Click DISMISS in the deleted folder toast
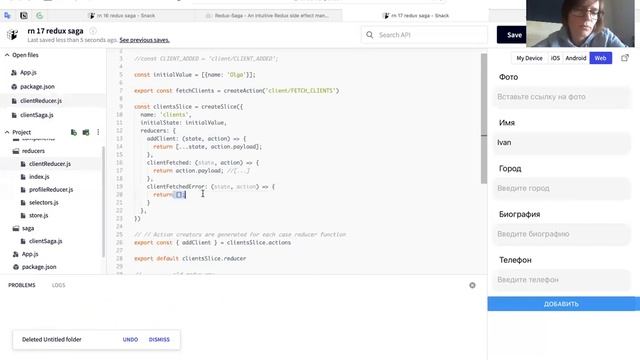Image resolution: width=640 pixels, height=360 pixels. coord(159,340)
